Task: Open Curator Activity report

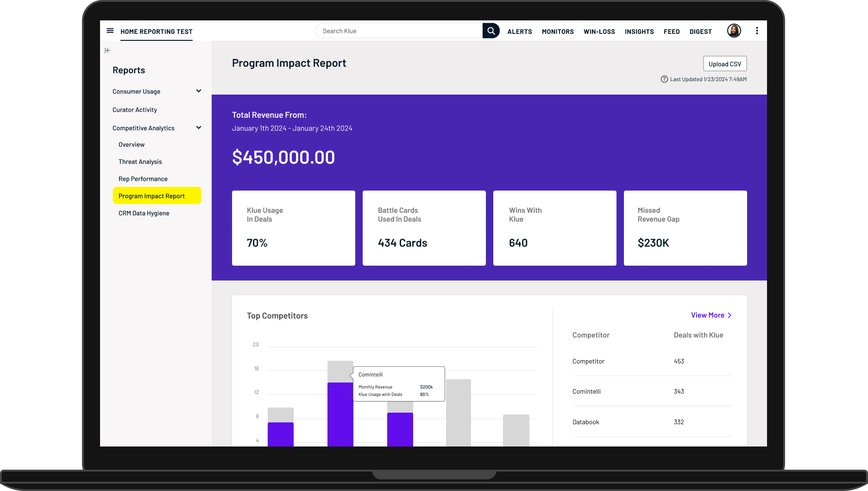Action: click(x=135, y=110)
